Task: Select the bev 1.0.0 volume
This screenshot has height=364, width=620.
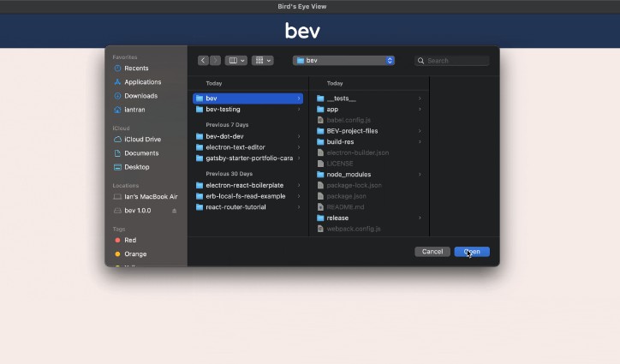Action: pyautogui.click(x=138, y=211)
